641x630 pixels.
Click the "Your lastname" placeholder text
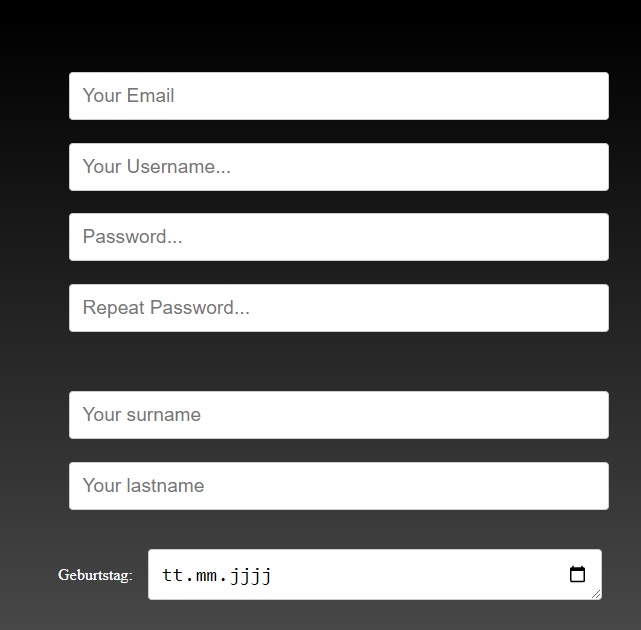[143, 486]
